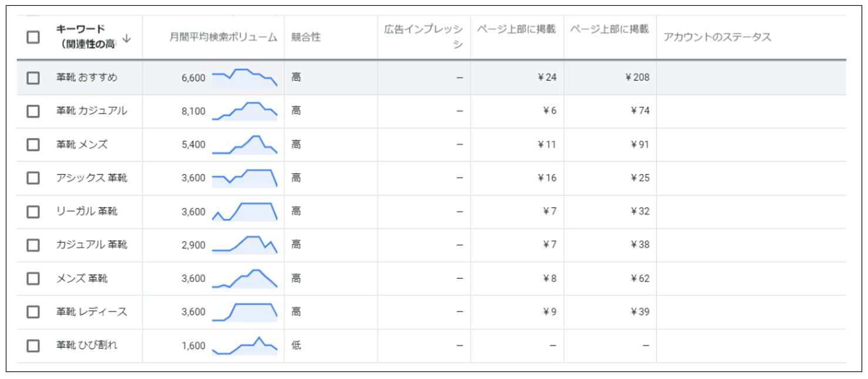The width and height of the screenshot is (868, 379).
Task: Check the box for 革靴 カジュアル
Action: [x=33, y=111]
